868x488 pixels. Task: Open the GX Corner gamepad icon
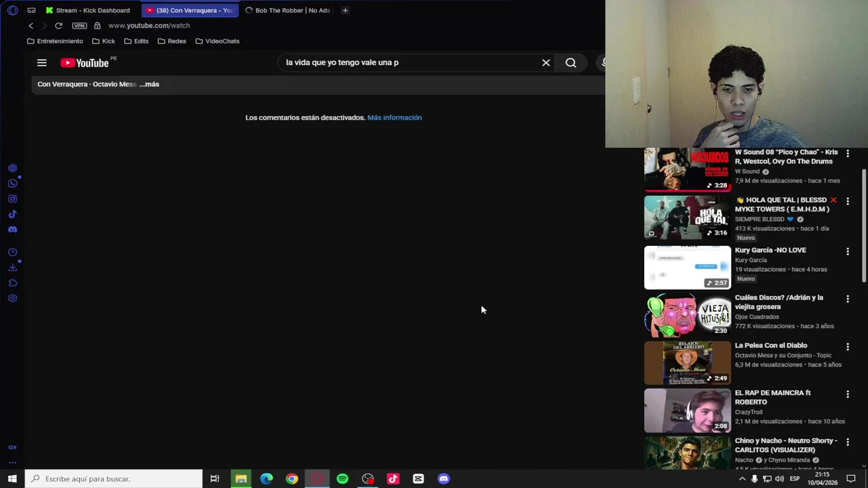click(31, 10)
